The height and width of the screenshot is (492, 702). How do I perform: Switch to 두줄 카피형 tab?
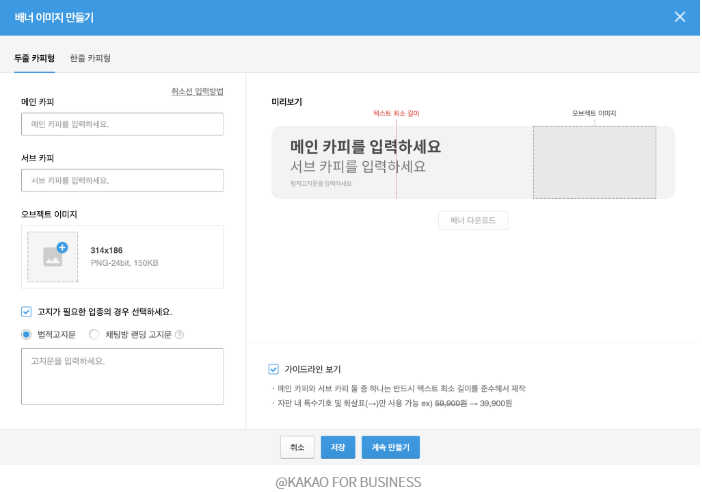tap(34, 58)
